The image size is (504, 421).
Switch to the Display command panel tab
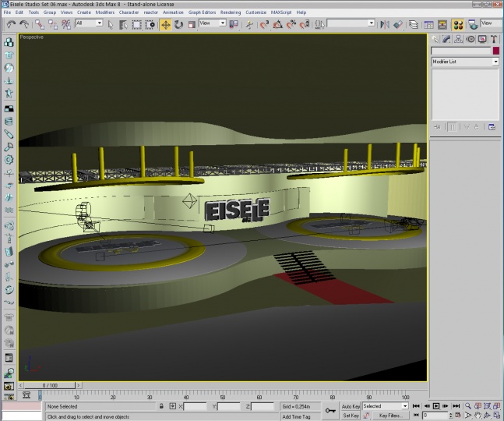coord(482,39)
